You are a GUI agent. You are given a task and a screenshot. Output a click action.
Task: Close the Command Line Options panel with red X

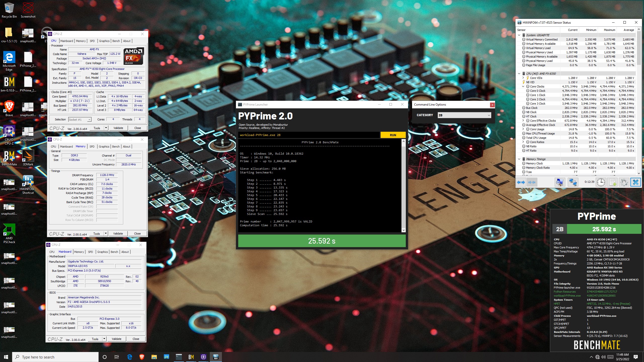tap(492, 105)
